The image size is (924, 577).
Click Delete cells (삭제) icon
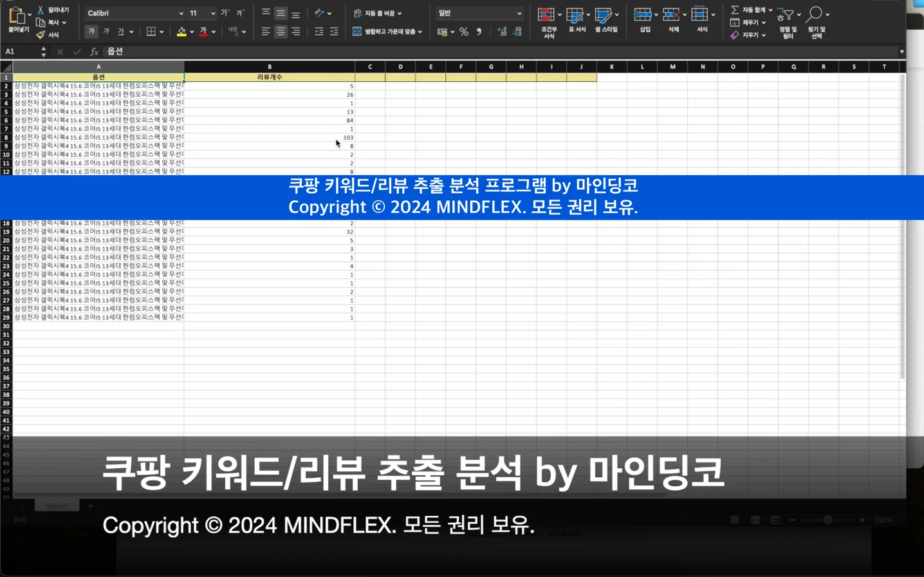pyautogui.click(x=671, y=15)
